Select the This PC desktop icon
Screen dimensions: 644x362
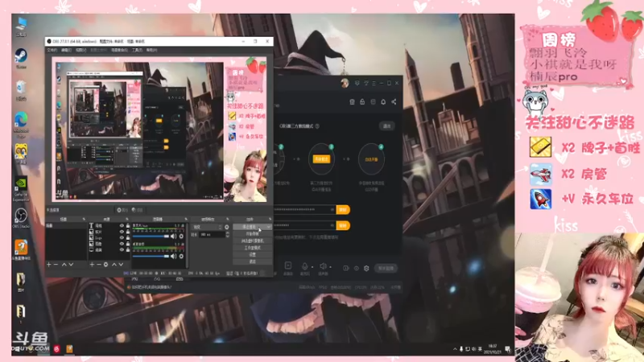[x=21, y=26]
